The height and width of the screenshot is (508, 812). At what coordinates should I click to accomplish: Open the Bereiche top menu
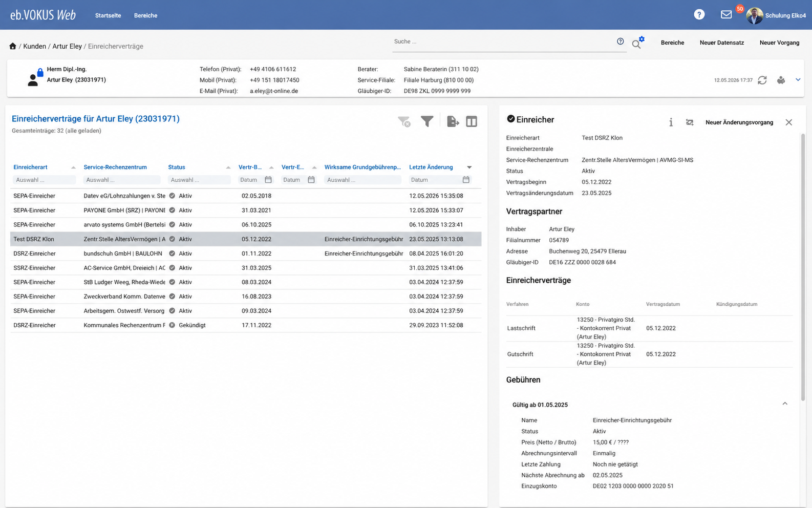point(145,15)
